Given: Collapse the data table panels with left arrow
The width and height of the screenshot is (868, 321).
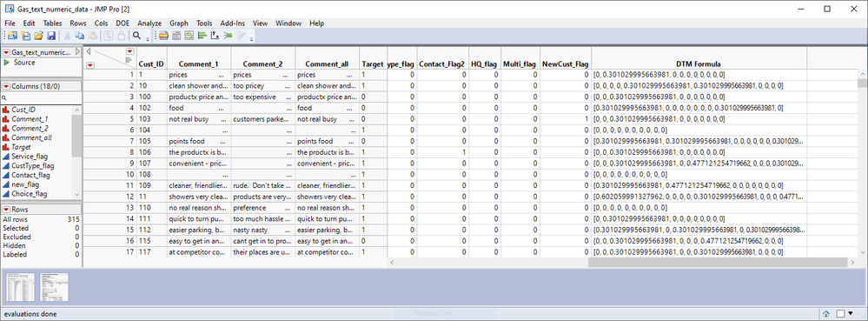Looking at the screenshot, I should click(x=89, y=51).
